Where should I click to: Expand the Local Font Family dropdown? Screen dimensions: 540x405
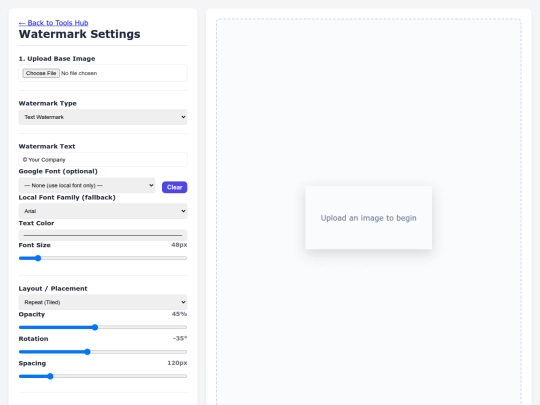pos(103,211)
